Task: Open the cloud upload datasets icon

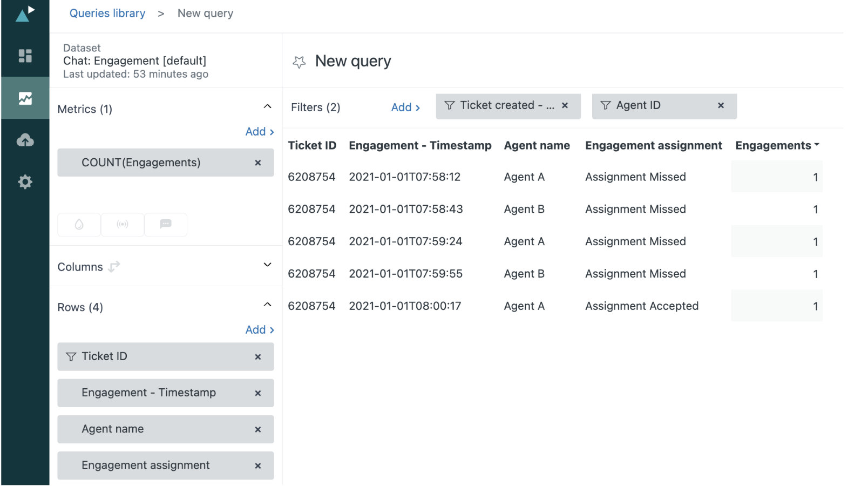Action: (25, 140)
